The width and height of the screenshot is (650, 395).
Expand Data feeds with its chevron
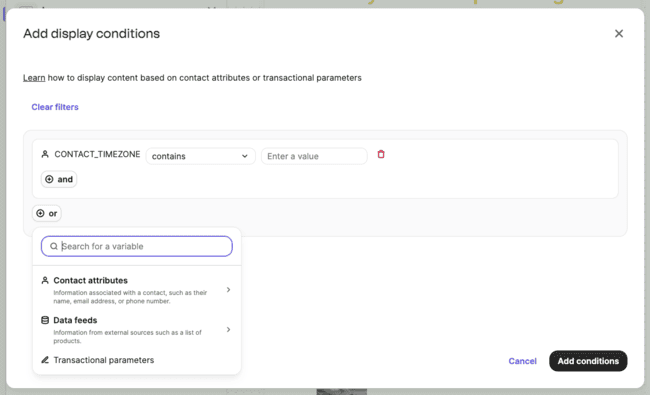tap(228, 330)
